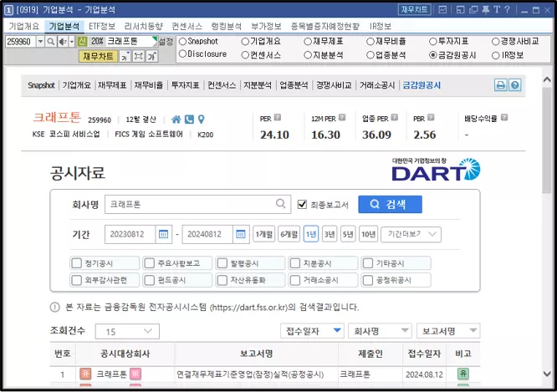The height and width of the screenshot is (392, 557).
Task: Open the 기간더보기 dropdown
Action: coord(411,234)
